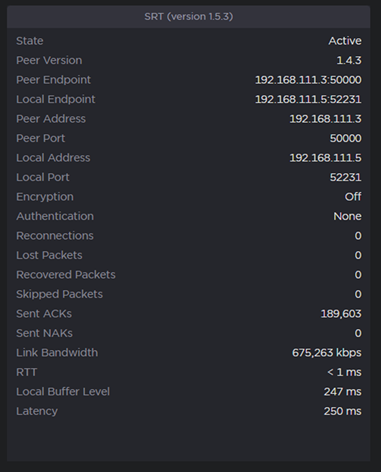Select the Lost Packets count 0
Screen dimensions: 381x472
(x=358, y=255)
